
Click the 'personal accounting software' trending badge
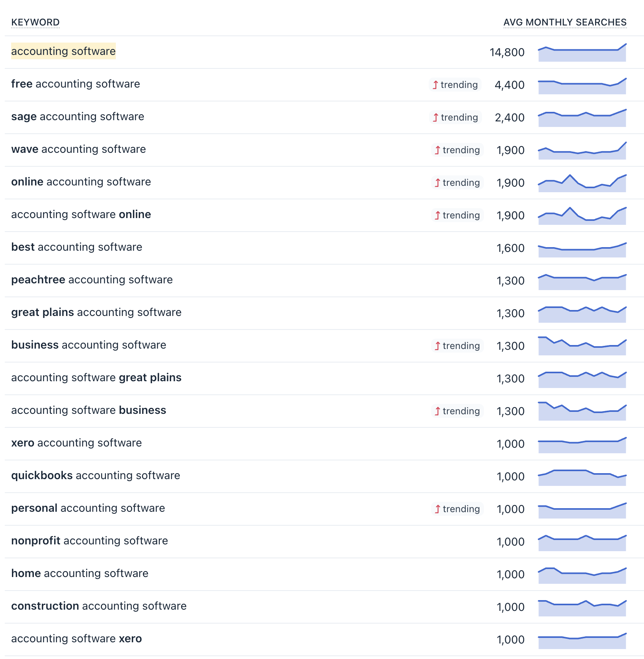coord(457,509)
